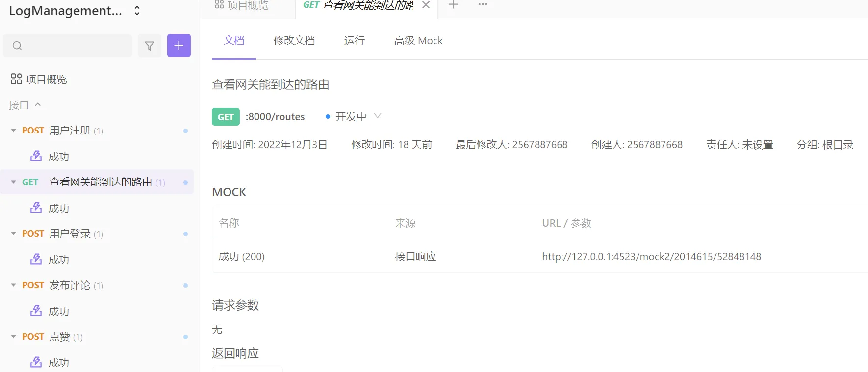Select 成功 response under 点赞

coord(58,363)
